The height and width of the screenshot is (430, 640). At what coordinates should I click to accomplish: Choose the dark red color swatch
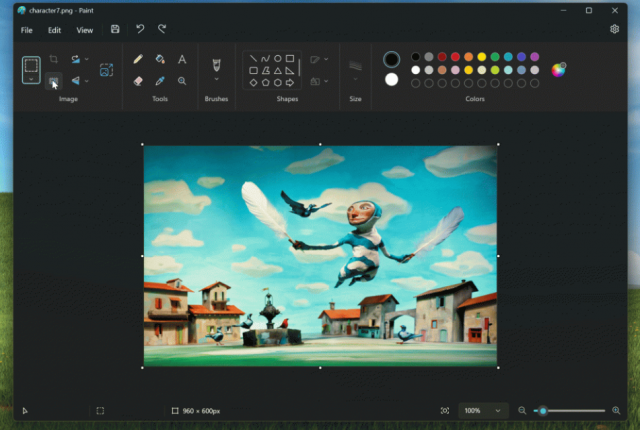442,57
